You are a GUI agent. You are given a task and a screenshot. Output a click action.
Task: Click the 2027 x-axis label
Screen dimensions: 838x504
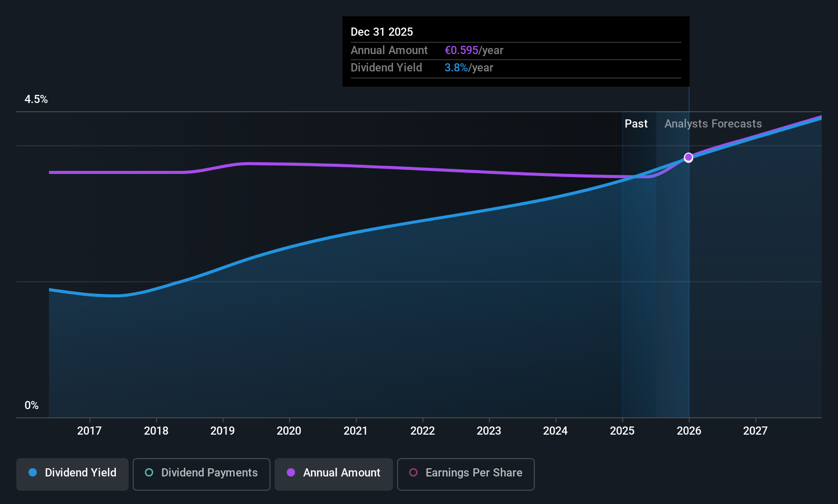pyautogui.click(x=755, y=431)
